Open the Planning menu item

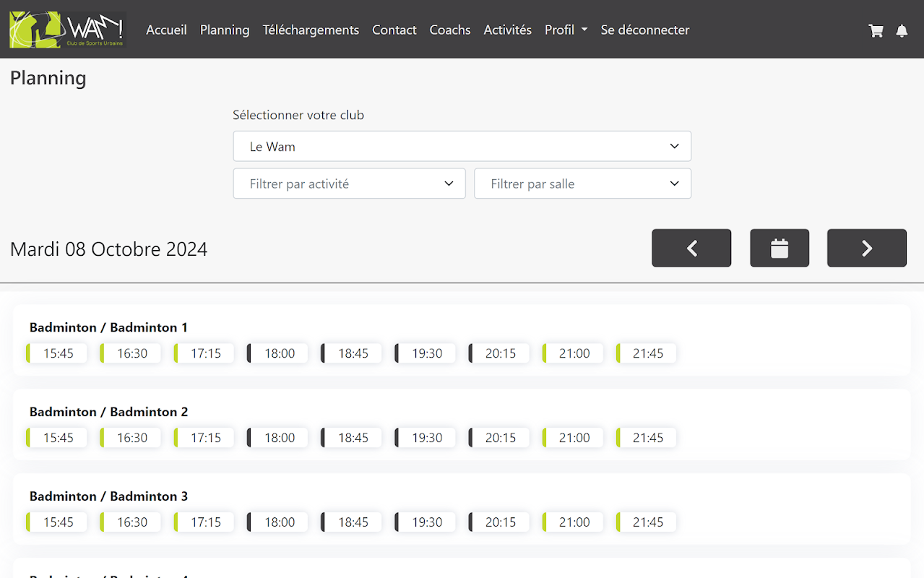pyautogui.click(x=225, y=30)
